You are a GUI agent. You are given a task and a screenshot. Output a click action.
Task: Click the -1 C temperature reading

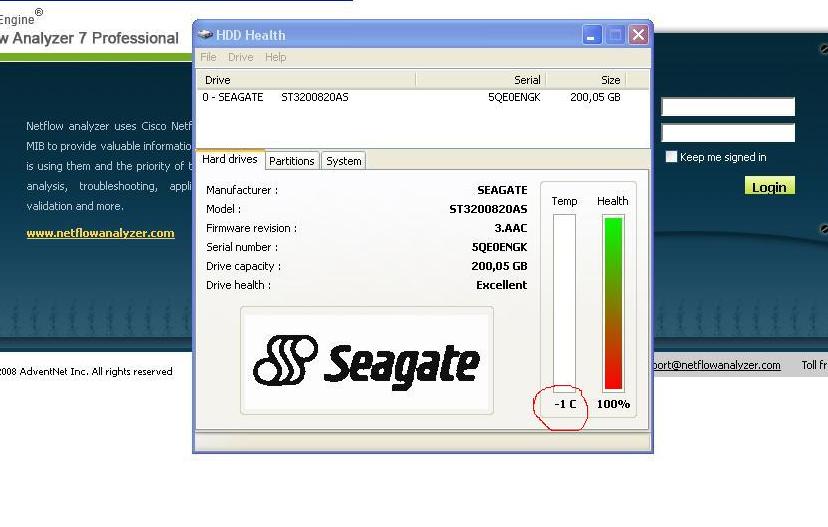click(x=565, y=404)
